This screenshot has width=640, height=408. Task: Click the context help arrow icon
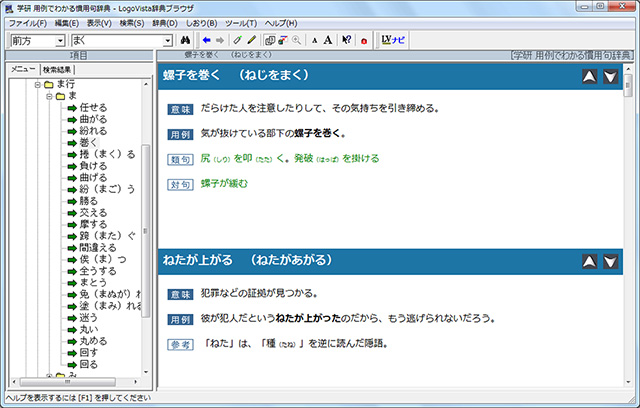tap(345, 40)
